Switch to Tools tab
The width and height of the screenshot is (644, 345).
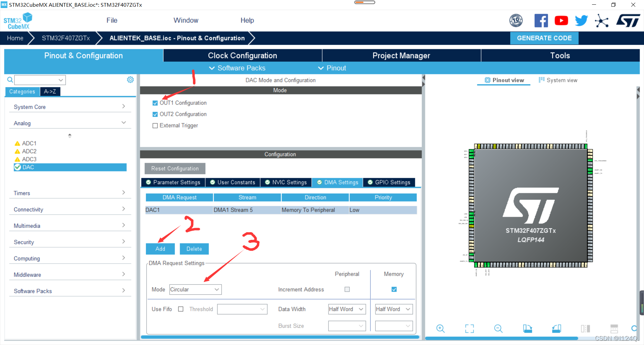coord(560,56)
